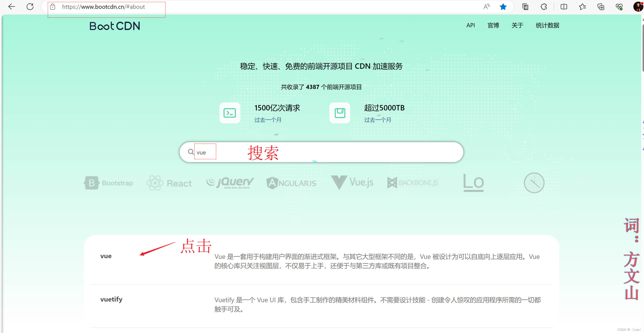This screenshot has width=644, height=333.
Task: Click the storage icon for 超过5000TB
Action: (x=340, y=113)
